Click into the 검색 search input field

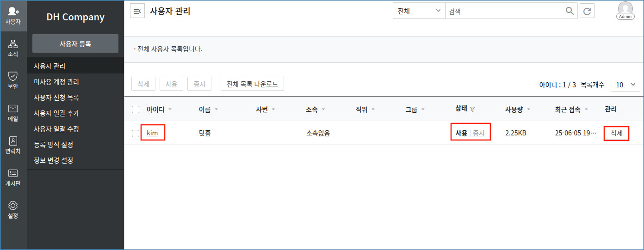[x=504, y=11]
